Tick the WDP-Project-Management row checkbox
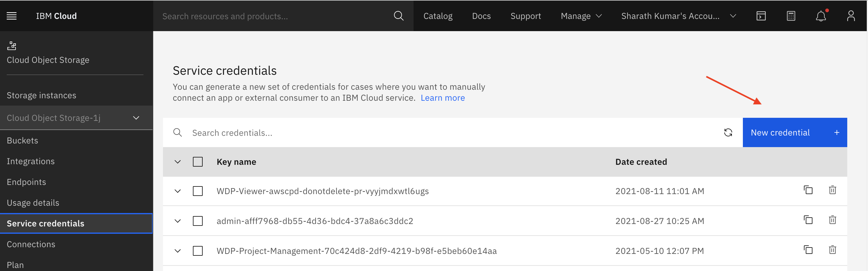The height and width of the screenshot is (271, 868). 198,251
